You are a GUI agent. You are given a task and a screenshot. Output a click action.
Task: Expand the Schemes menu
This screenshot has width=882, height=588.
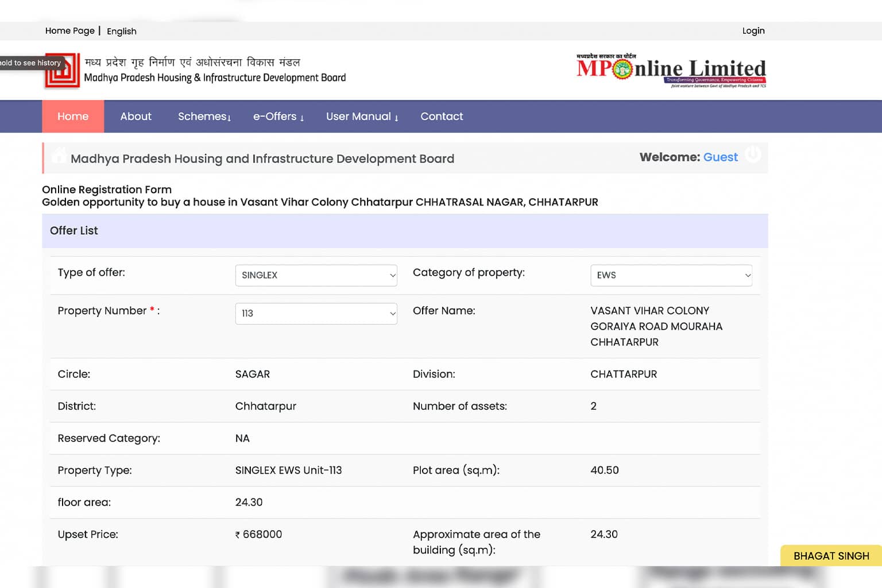click(204, 117)
